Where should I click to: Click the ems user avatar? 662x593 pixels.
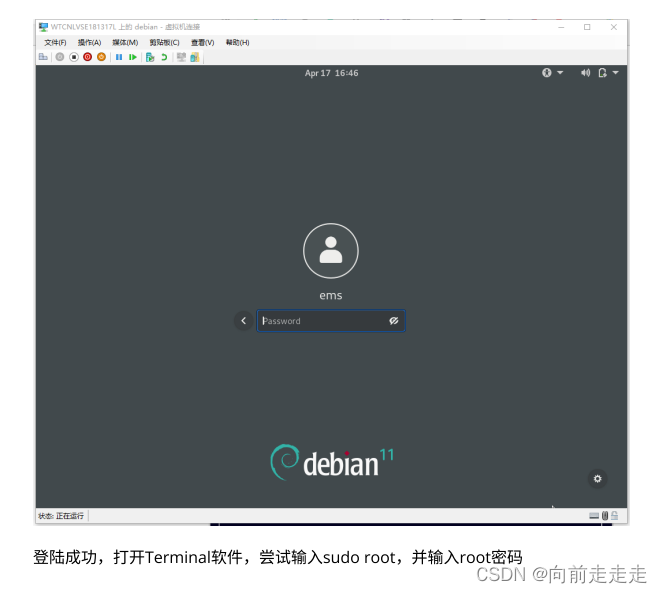tap(331, 251)
